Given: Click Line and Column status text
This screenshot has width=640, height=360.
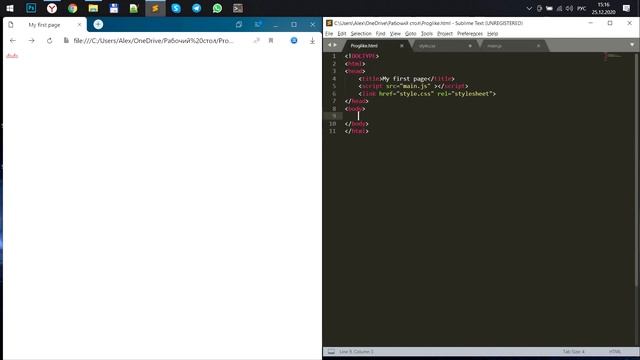Looking at the screenshot, I should click(356, 351).
